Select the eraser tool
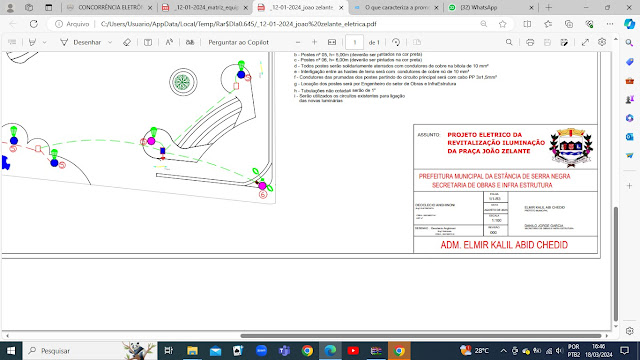Viewport: 640px width, 360px height. [x=127, y=42]
